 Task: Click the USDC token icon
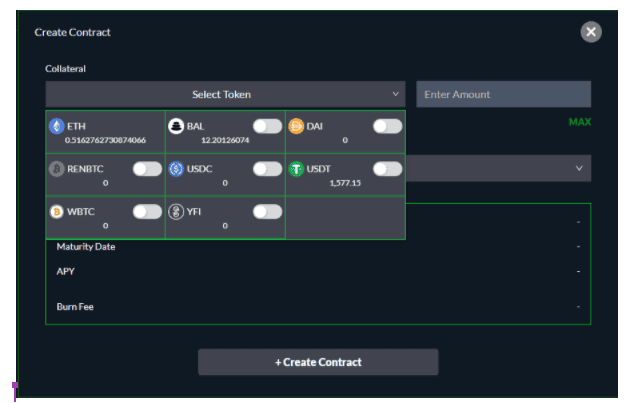[176, 169]
